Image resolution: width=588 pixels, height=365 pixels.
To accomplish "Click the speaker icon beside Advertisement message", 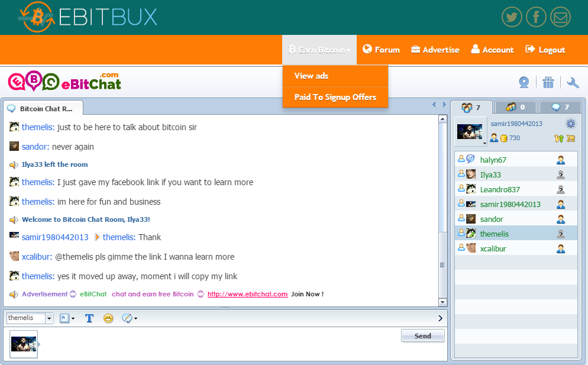I will point(14,295).
